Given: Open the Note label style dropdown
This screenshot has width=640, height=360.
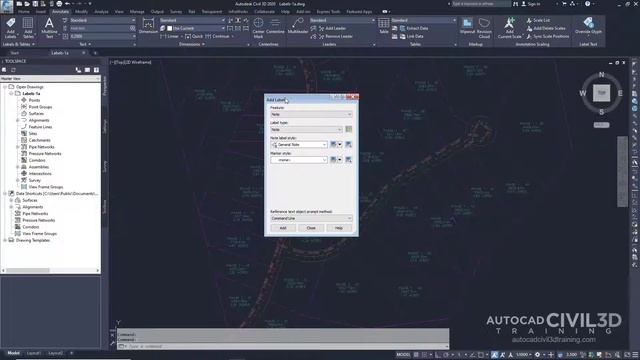Looking at the screenshot, I should pyautogui.click(x=299, y=144).
